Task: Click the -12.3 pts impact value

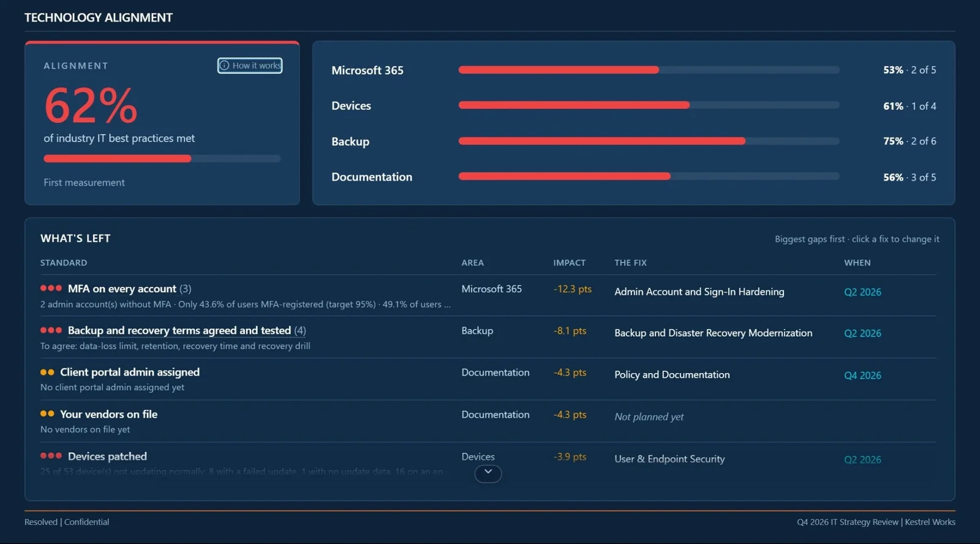Action: pyautogui.click(x=572, y=289)
